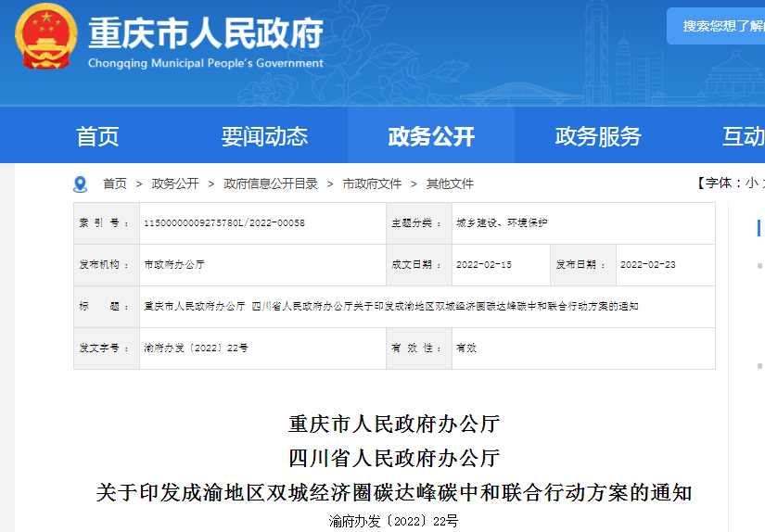
Task: Click the 成文日期 label cell
Action: click(418, 265)
